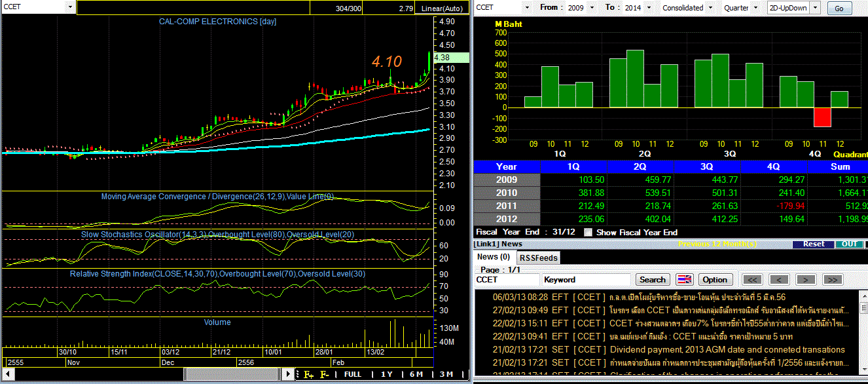Click the 2Q column header
Image resolution: width=868 pixels, height=384 pixels.
click(640, 166)
